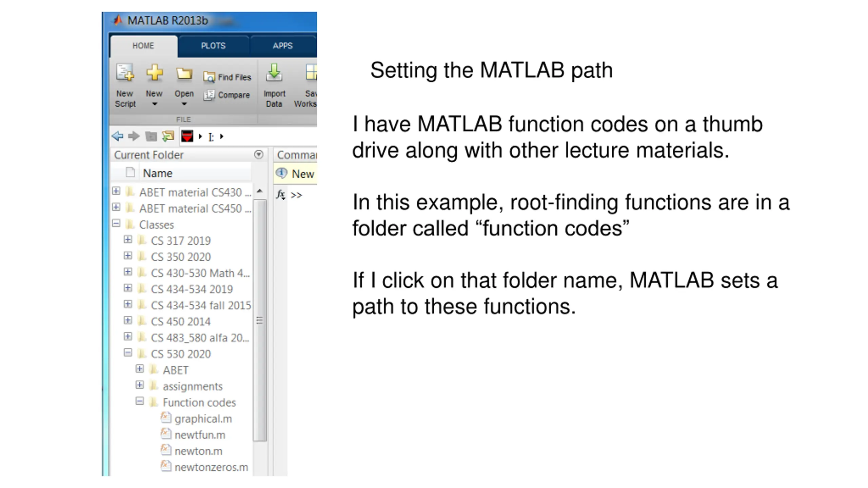The width and height of the screenshot is (868, 488).
Task: Create a New Script
Action: click(x=125, y=86)
